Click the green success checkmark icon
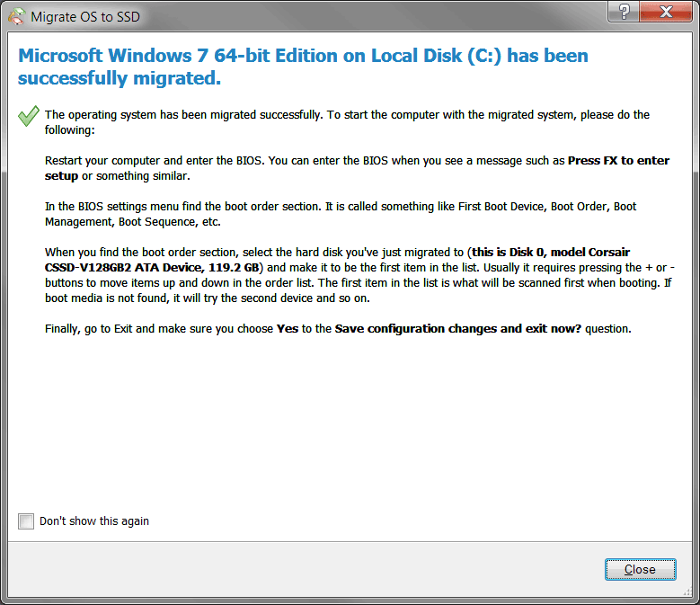This screenshot has height=605, width=700. click(x=29, y=116)
